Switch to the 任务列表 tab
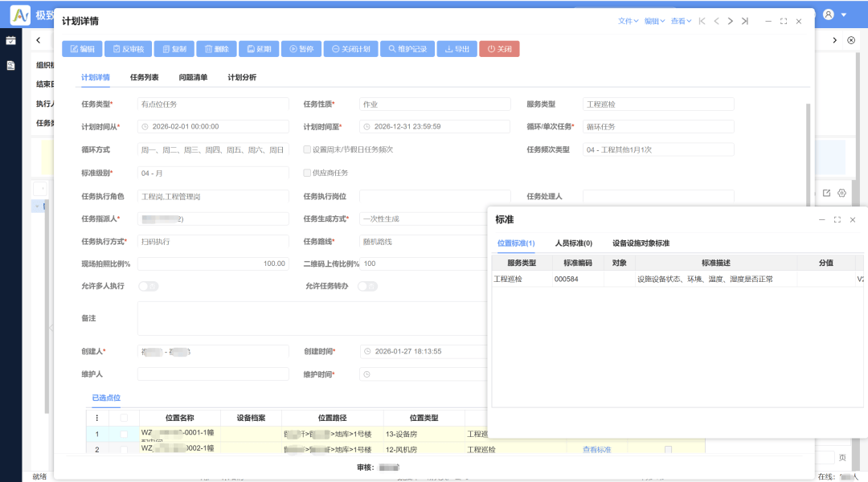The image size is (868, 482). click(x=144, y=77)
